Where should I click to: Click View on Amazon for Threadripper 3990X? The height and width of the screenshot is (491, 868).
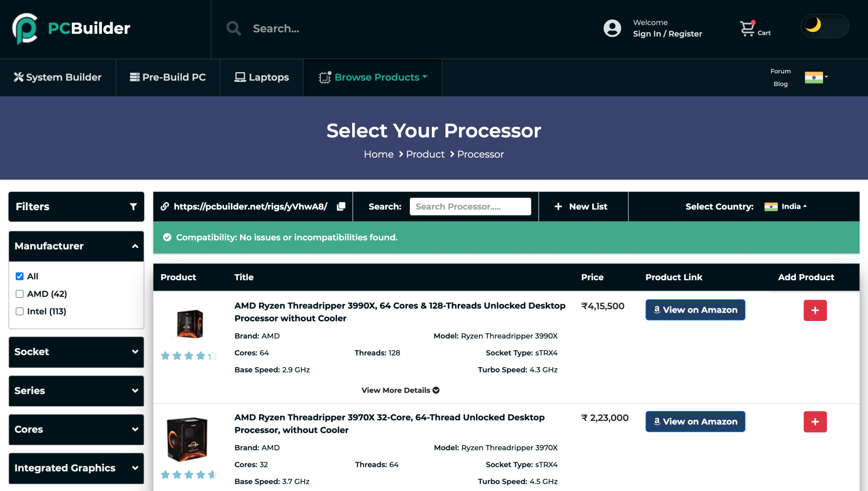tap(695, 310)
